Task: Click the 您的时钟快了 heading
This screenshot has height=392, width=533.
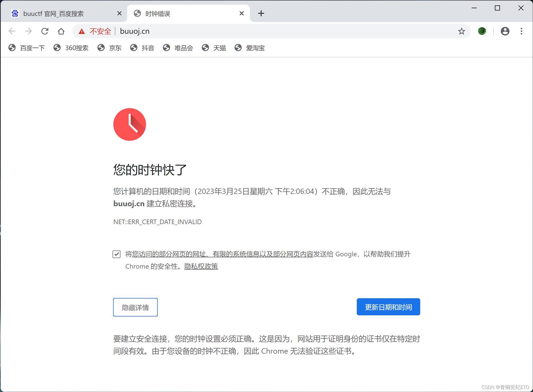Action: (x=150, y=170)
